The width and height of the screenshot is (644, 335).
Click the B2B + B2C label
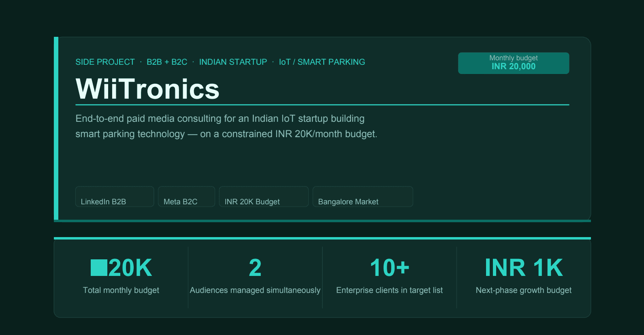point(167,62)
